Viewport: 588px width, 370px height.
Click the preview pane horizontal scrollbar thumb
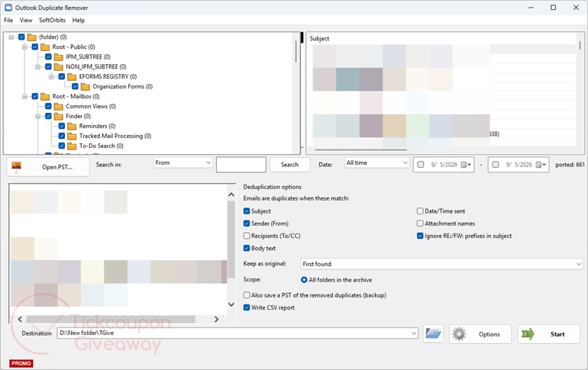[111, 319]
